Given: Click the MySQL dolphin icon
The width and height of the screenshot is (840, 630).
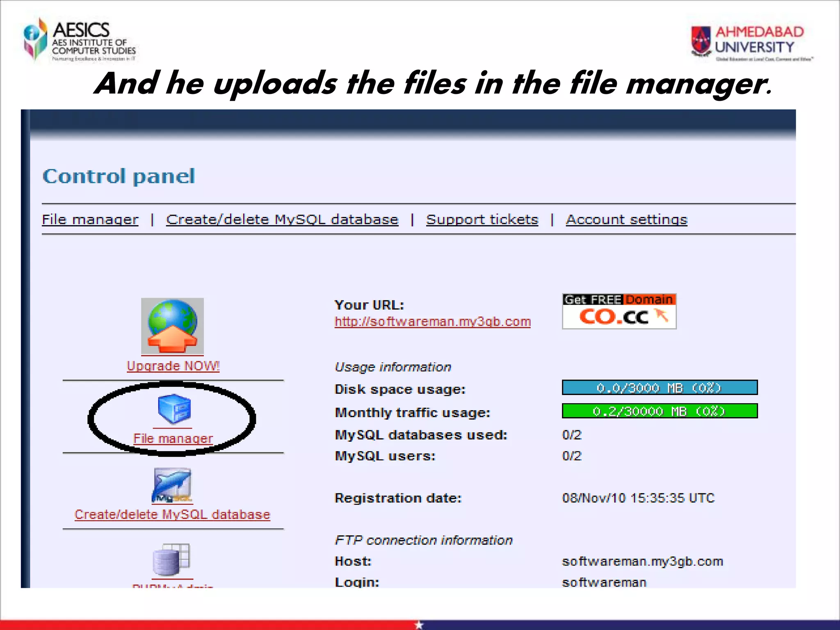Looking at the screenshot, I should [x=172, y=485].
